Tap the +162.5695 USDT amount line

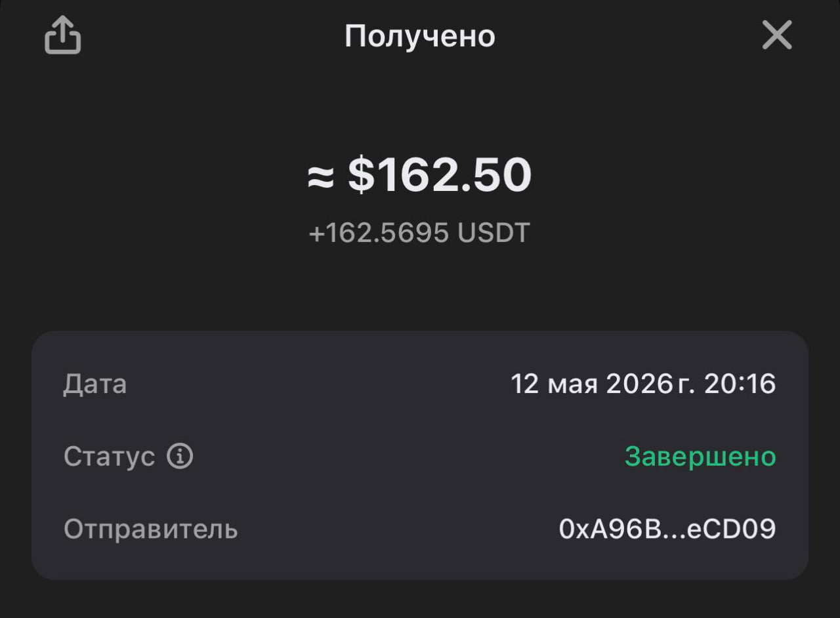click(x=419, y=233)
